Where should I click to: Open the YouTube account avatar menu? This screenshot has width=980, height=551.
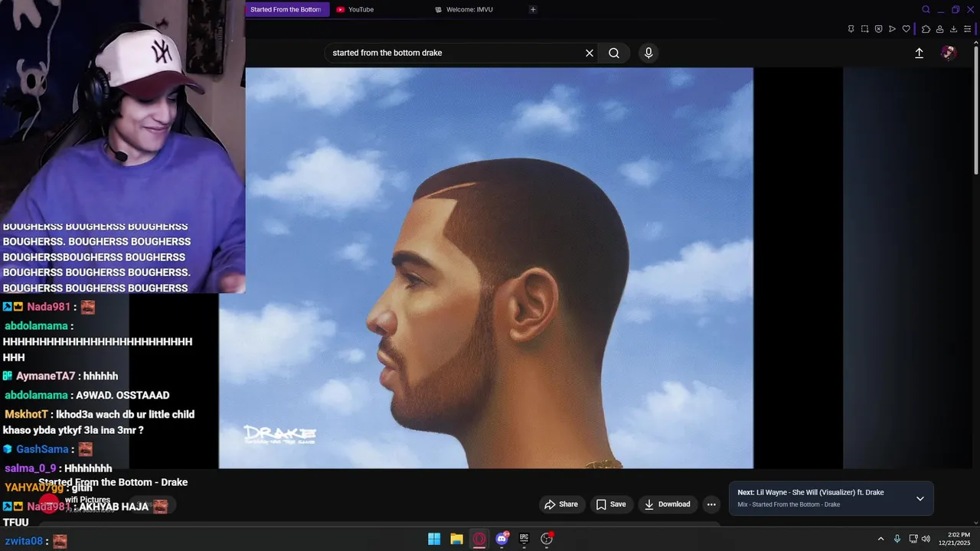[x=949, y=53]
